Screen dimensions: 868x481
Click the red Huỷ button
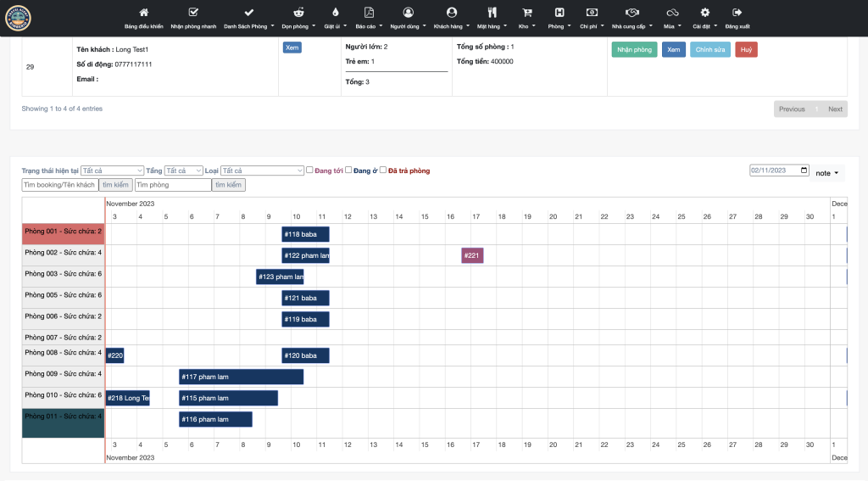(746, 50)
